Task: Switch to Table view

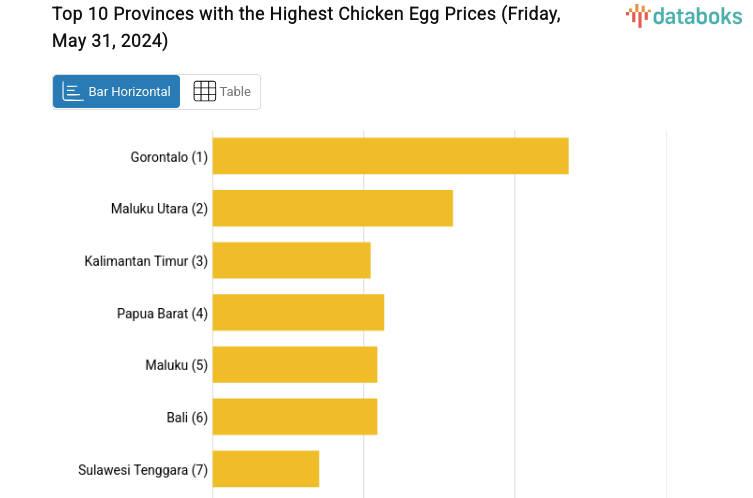Action: click(x=222, y=91)
